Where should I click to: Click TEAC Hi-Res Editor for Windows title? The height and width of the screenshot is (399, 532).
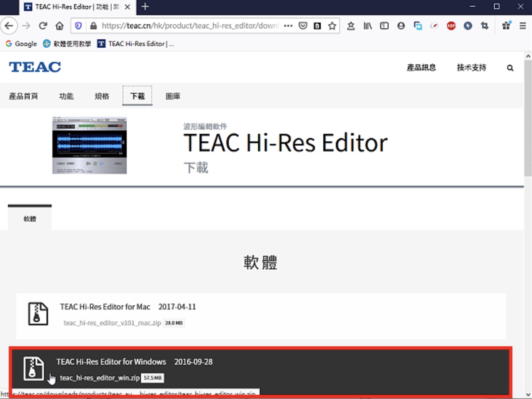[x=111, y=362]
